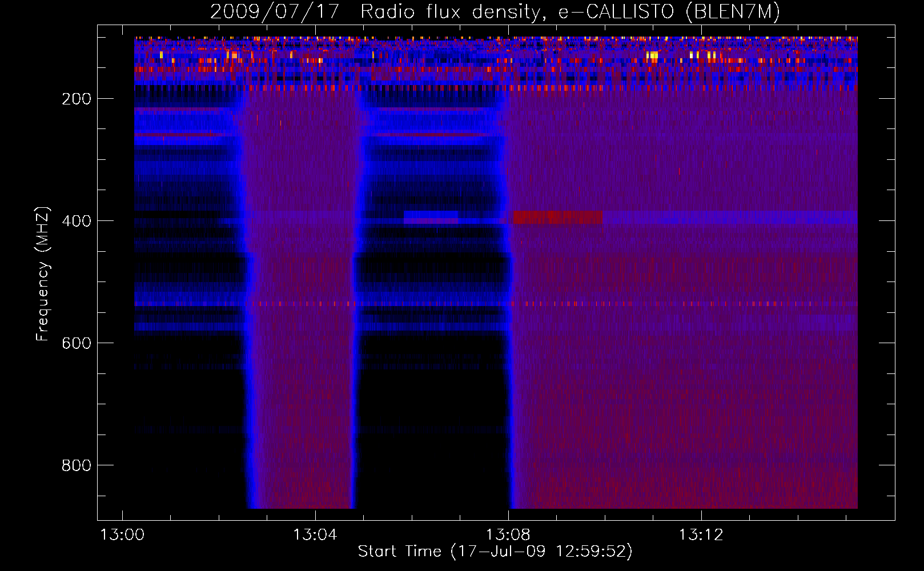The height and width of the screenshot is (571, 924).
Task: Click the '13:00' time axis label
Action: (x=122, y=535)
